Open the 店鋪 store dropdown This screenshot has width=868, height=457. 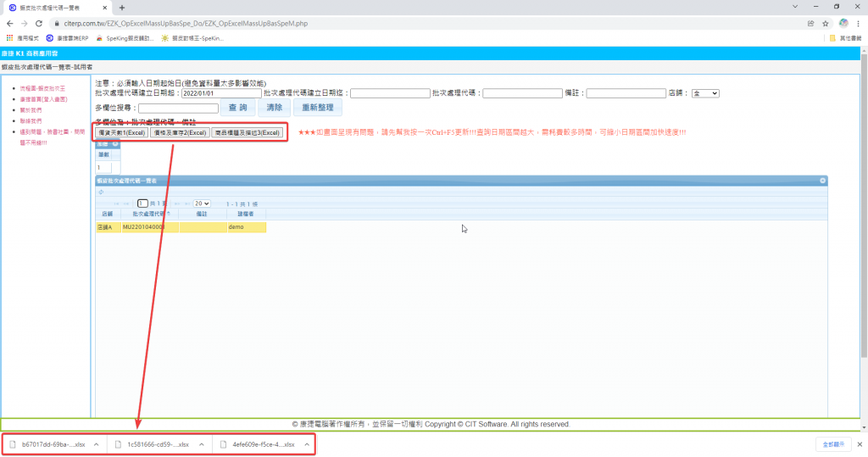(x=705, y=93)
